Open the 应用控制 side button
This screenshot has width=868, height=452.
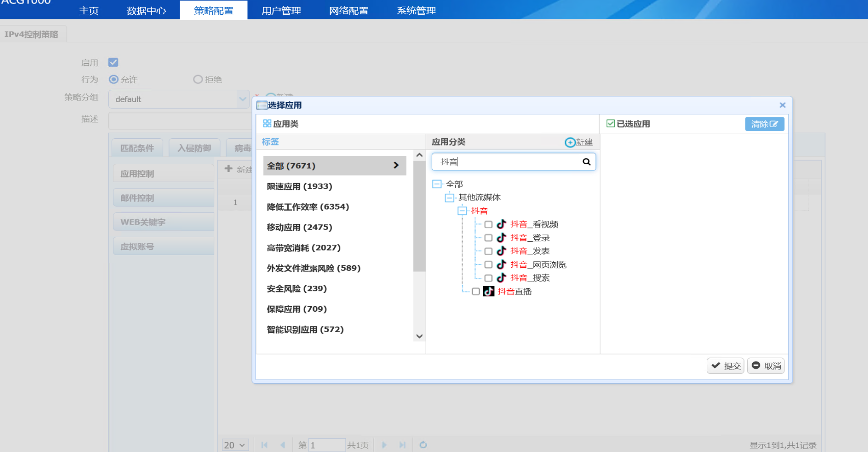pos(163,173)
